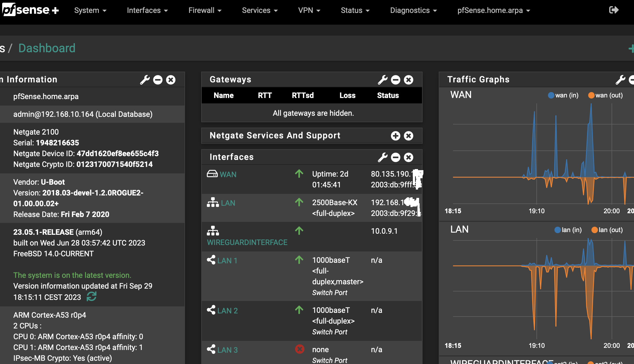Toggle wan (out) orange legend series

tap(605, 95)
